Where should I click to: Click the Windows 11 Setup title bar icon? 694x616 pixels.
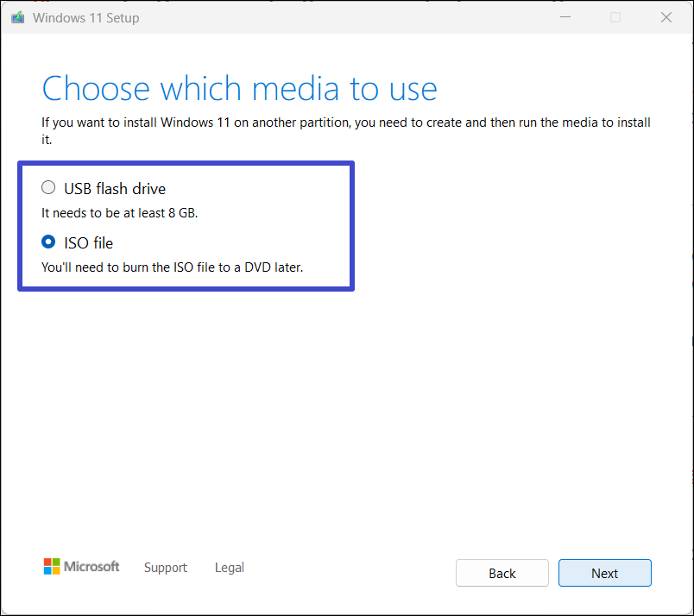[18, 18]
